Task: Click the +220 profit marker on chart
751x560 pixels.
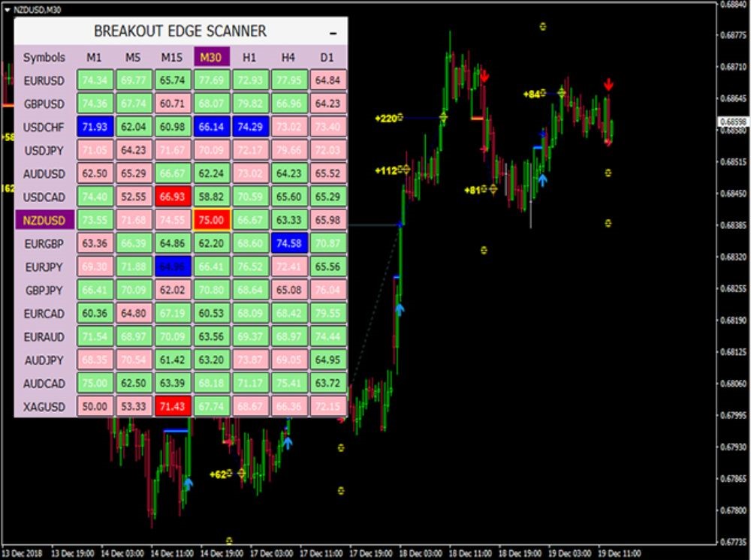Action: 388,118
